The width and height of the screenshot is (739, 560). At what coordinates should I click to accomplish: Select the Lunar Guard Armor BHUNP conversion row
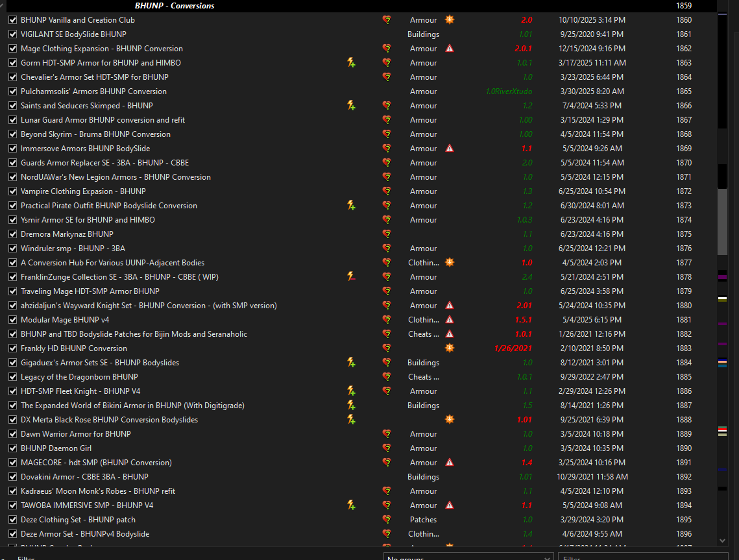point(358,120)
